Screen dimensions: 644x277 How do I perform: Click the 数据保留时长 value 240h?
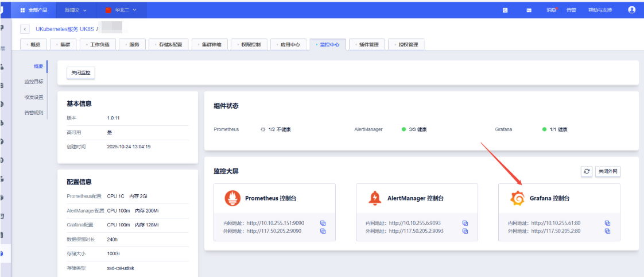pyautogui.click(x=111, y=240)
